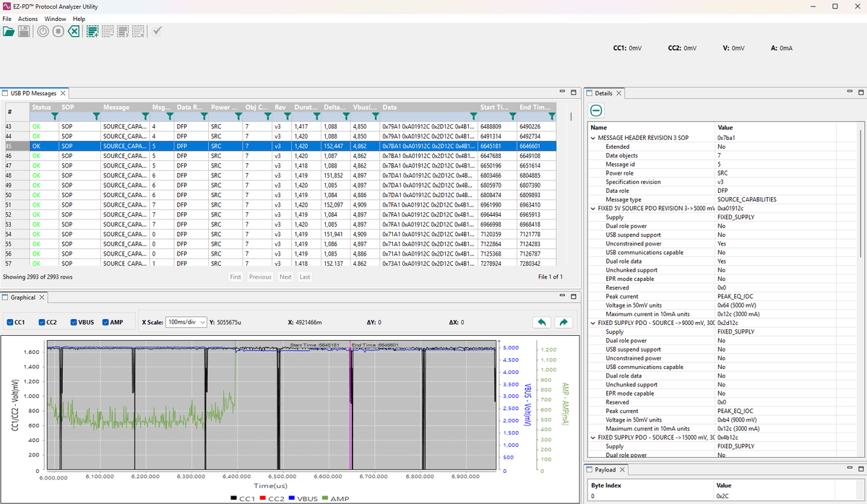Click the Next page button
Viewport: 867px width, 504px height.
pyautogui.click(x=285, y=277)
